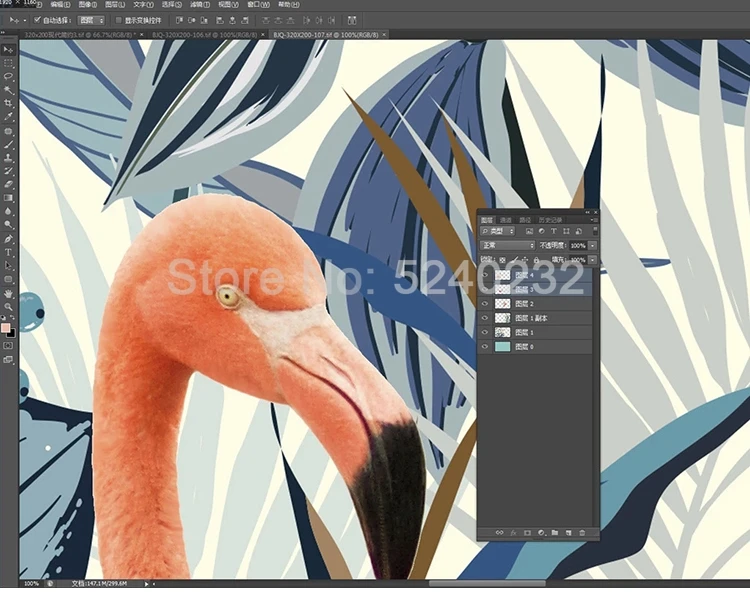The image size is (750, 598).
Task: Switch to the 历史记录 panel tab
Action: coord(551,220)
